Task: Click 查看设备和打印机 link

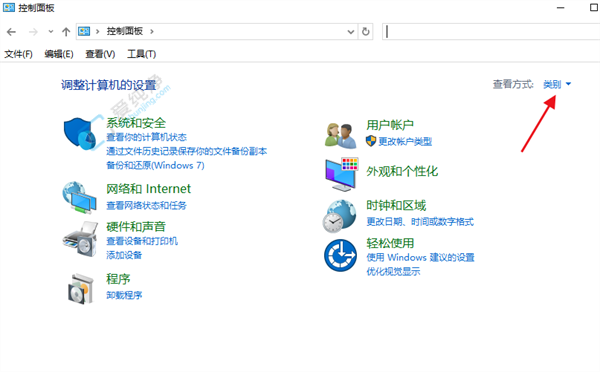Action: coord(142,241)
